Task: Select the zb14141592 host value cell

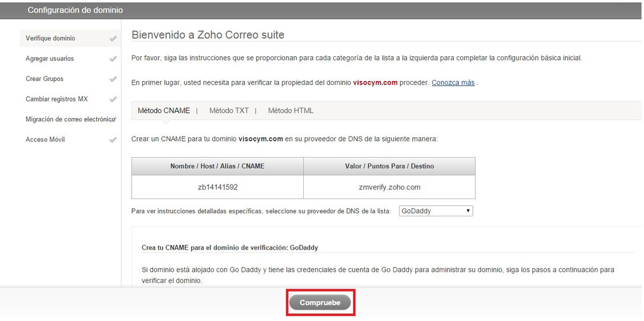Action: pos(218,187)
